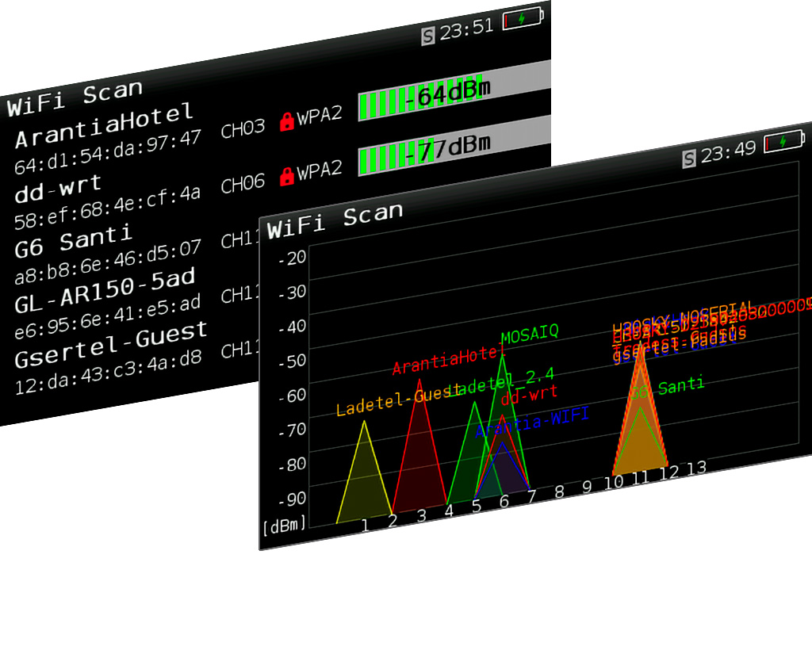Select MAC address e6:95:6e:41:e5:ad

tap(107, 317)
